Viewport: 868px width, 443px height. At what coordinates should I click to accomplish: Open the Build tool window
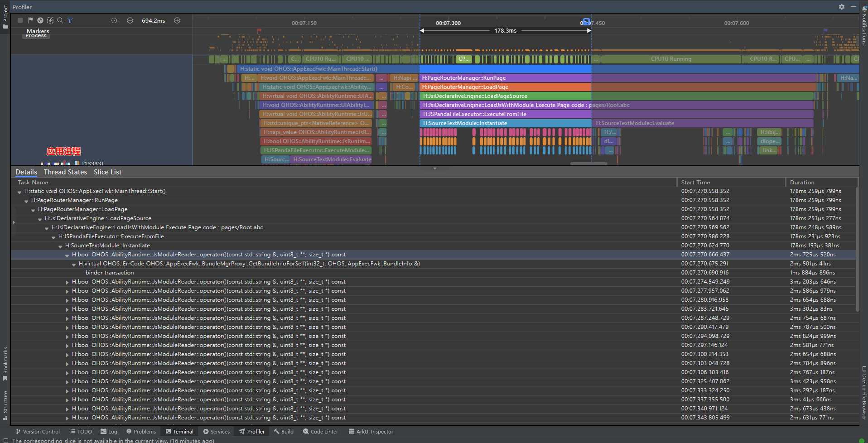tap(284, 432)
